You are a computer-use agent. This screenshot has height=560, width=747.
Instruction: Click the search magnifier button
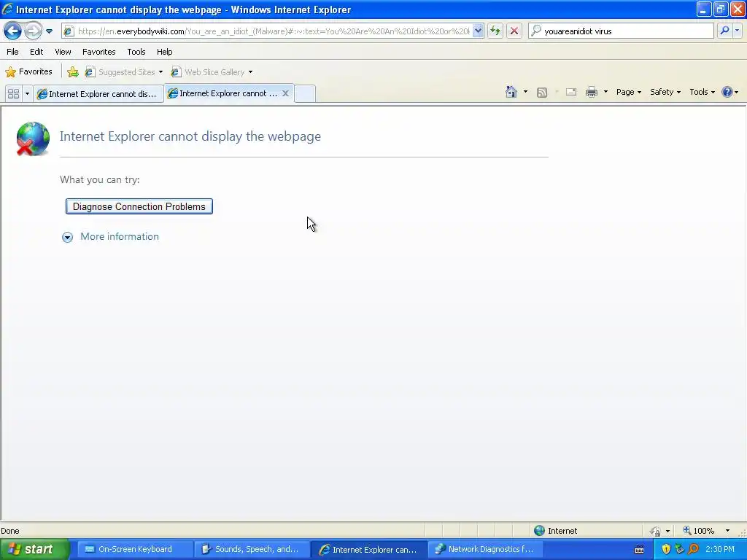724,31
